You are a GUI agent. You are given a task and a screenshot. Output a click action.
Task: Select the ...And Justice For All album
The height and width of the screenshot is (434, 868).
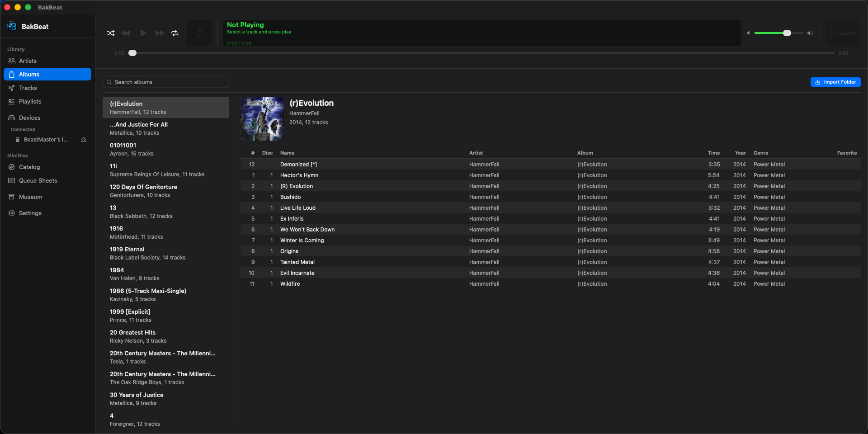pyautogui.click(x=166, y=128)
